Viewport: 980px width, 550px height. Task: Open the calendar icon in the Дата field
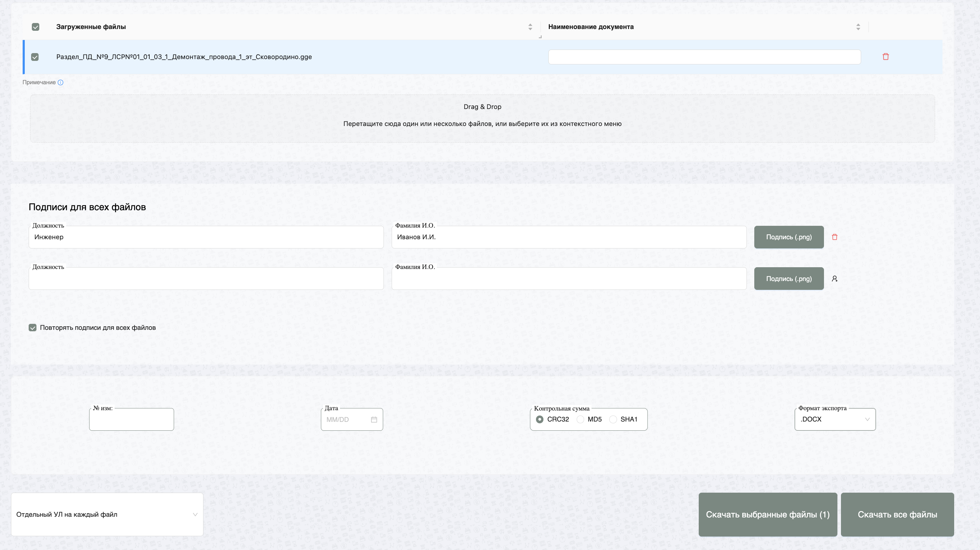374,419
